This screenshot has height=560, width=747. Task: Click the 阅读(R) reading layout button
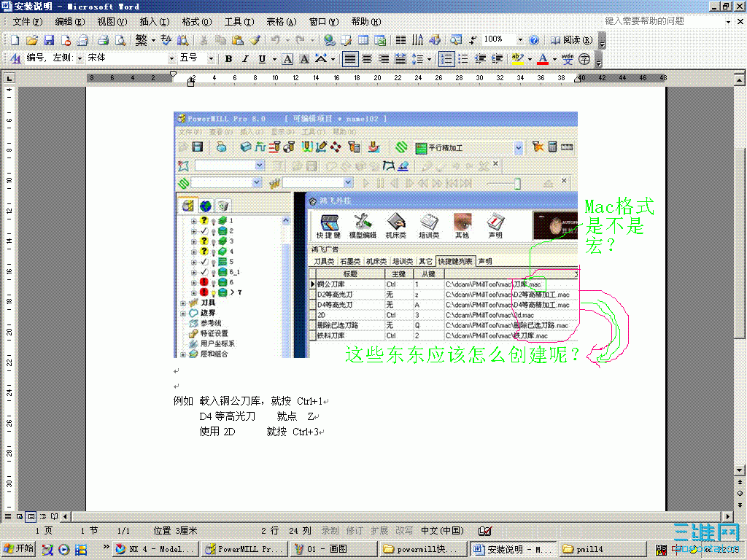click(571, 40)
